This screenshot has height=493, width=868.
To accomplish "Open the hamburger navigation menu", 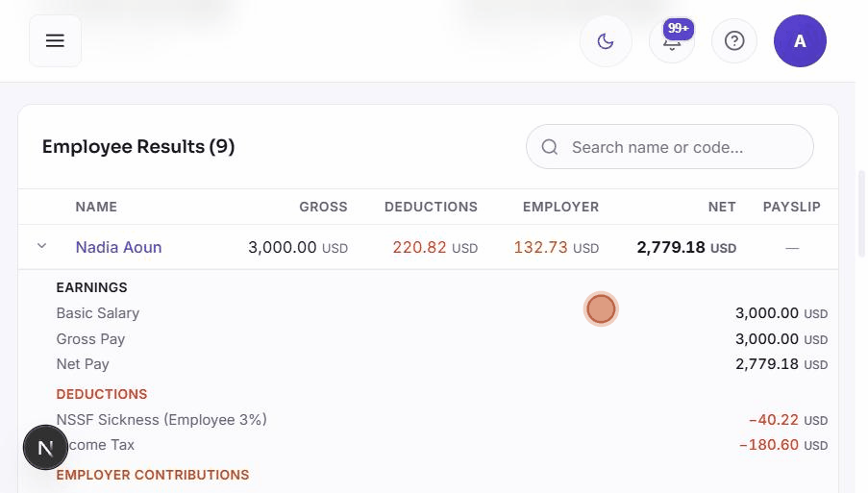I will [x=55, y=41].
